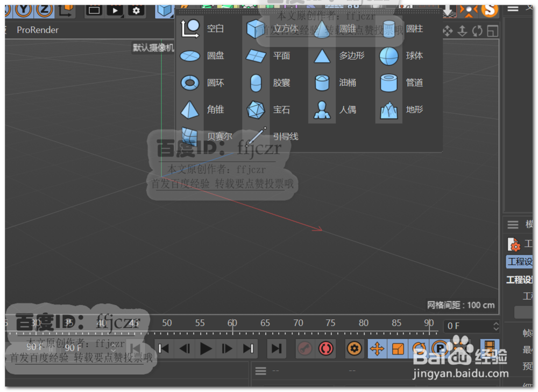This screenshot has width=538, height=392.
Task: Toggle parameter (P) keyframe recording
Action: pos(439,349)
